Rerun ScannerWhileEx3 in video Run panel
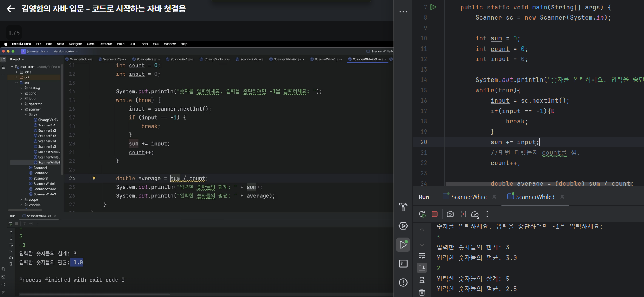 [x=10, y=224]
